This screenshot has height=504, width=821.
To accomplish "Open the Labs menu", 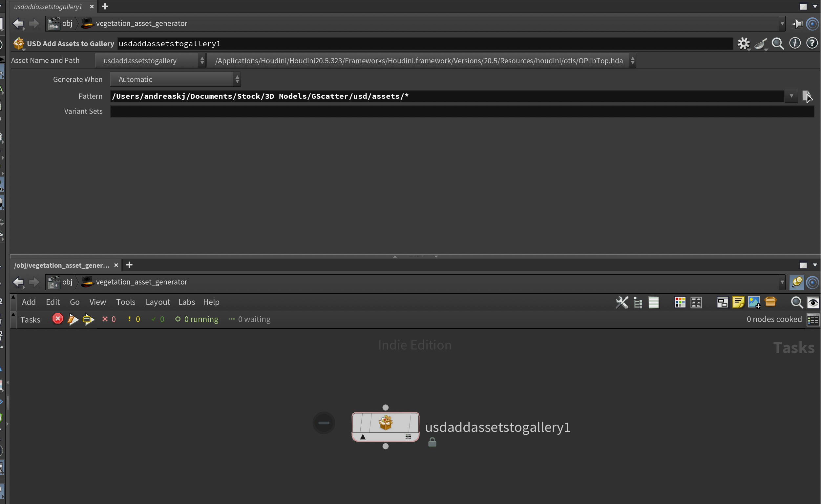I will (x=186, y=302).
